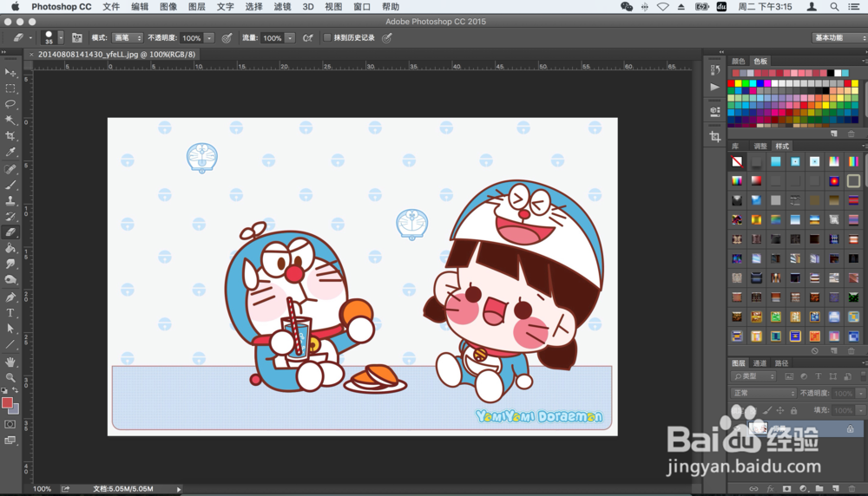
Task: Click the zoom percentage field
Action: (x=42, y=489)
